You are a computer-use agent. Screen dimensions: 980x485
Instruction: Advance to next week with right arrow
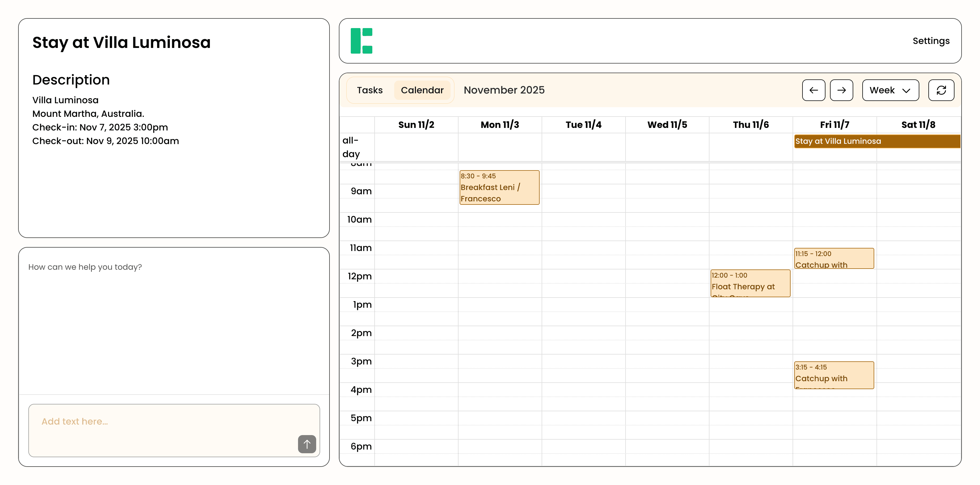(841, 90)
